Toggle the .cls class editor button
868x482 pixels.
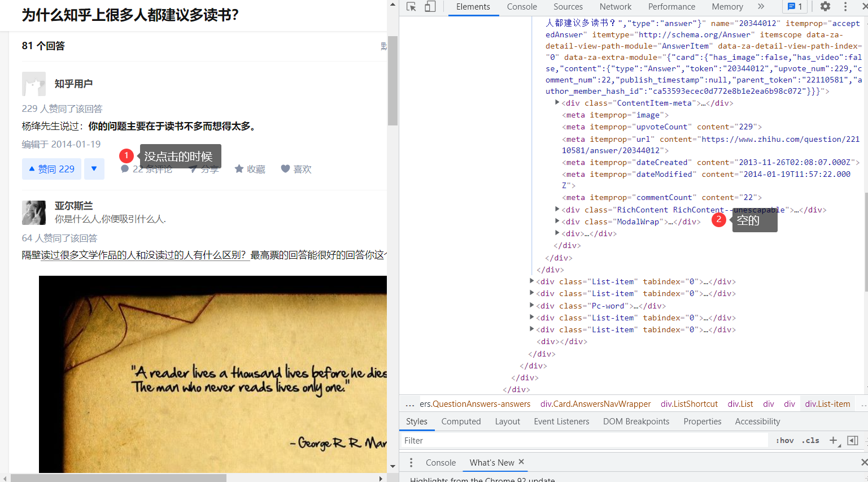tap(810, 441)
